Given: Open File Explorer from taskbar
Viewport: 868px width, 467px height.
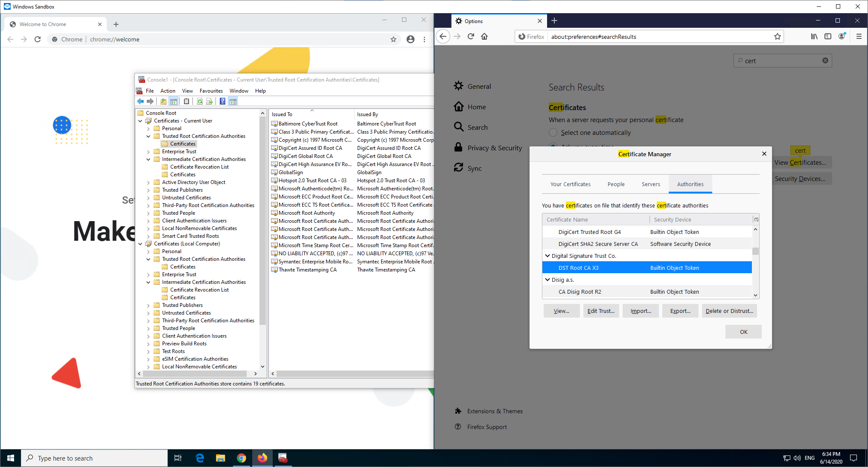Looking at the screenshot, I should coord(220,458).
